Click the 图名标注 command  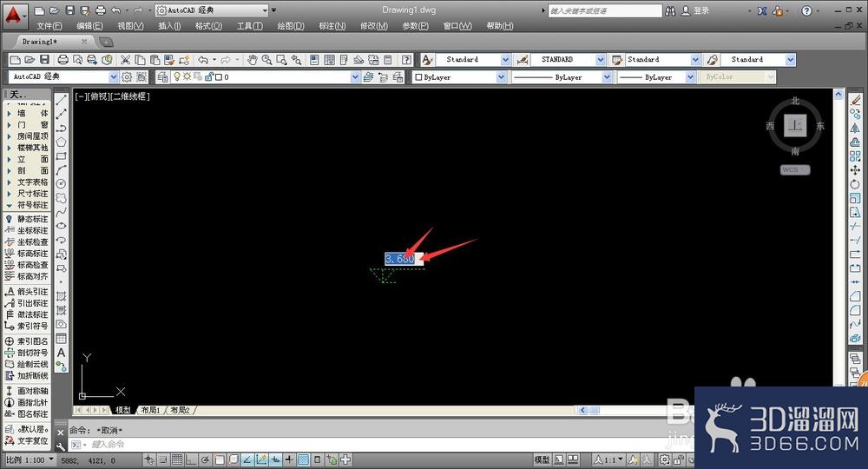click(27, 414)
